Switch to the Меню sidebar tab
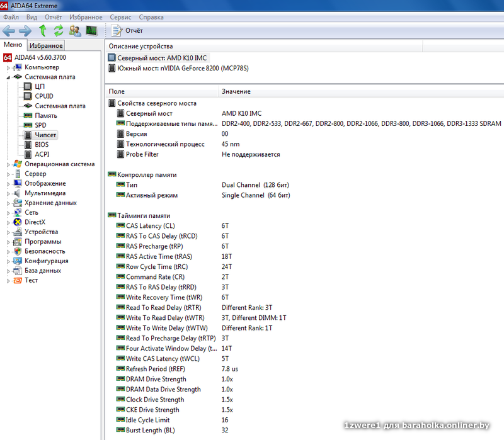This screenshot has width=504, height=440. pos(13,45)
